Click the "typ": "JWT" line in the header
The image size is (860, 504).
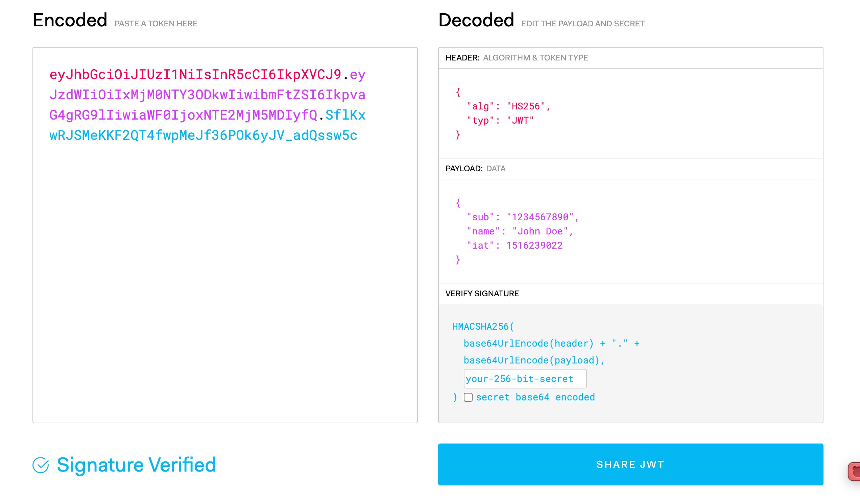500,121
